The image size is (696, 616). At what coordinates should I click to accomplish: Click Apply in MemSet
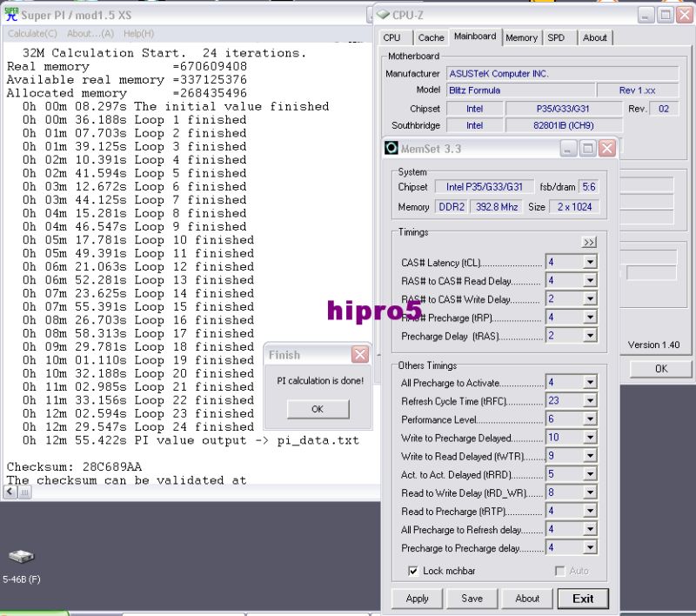(x=418, y=599)
